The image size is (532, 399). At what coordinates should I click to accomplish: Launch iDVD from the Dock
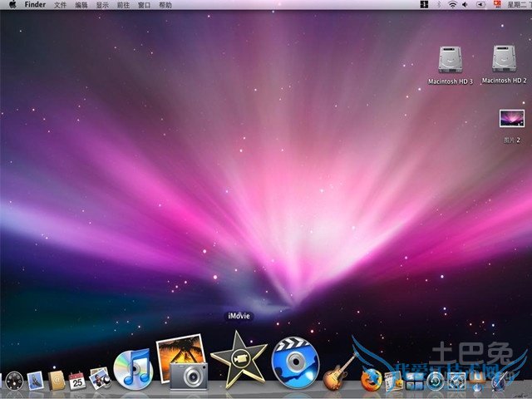pyautogui.click(x=295, y=362)
